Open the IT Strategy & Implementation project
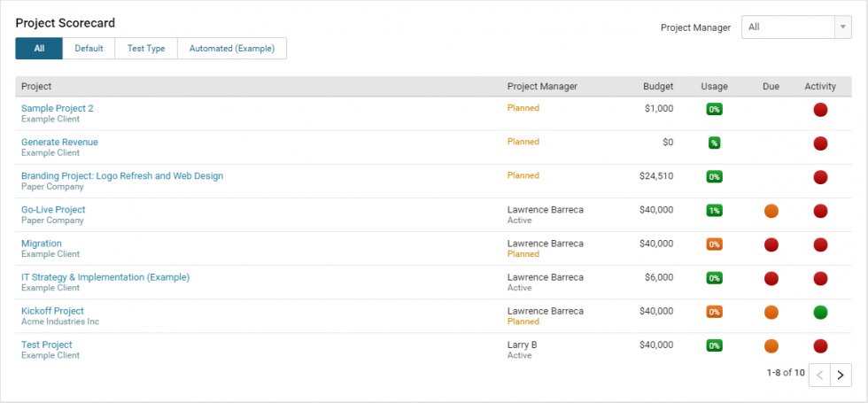 tap(105, 277)
